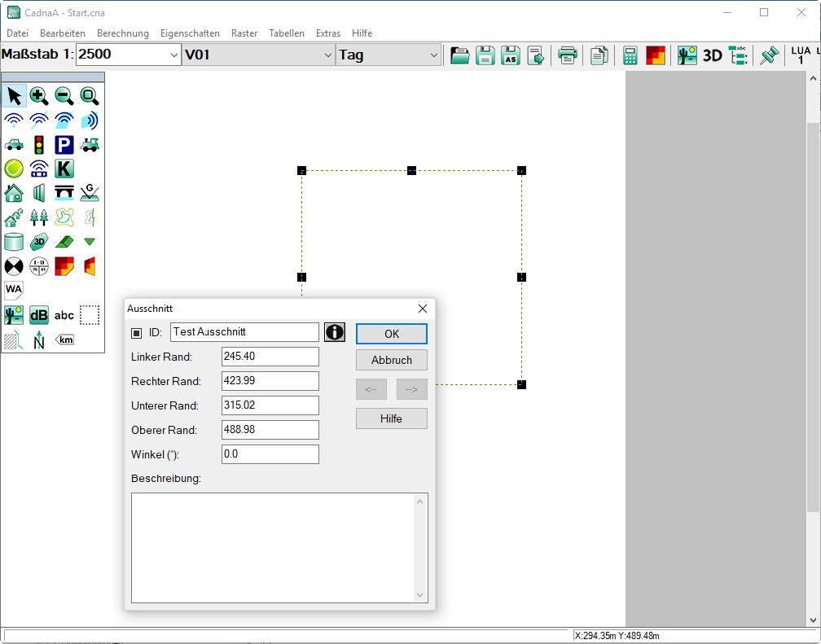Click the Hilfe button in dialog
The height and width of the screenshot is (644, 821).
[x=392, y=418]
